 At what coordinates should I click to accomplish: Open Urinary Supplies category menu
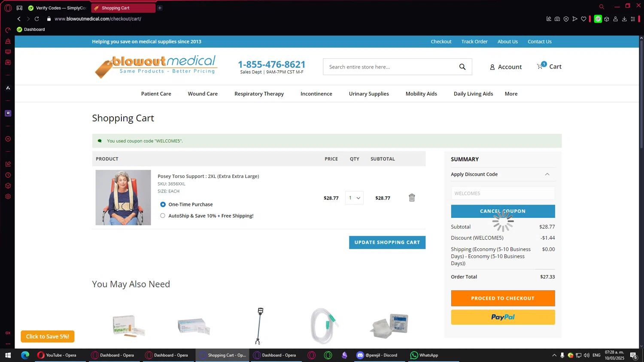tap(369, 94)
